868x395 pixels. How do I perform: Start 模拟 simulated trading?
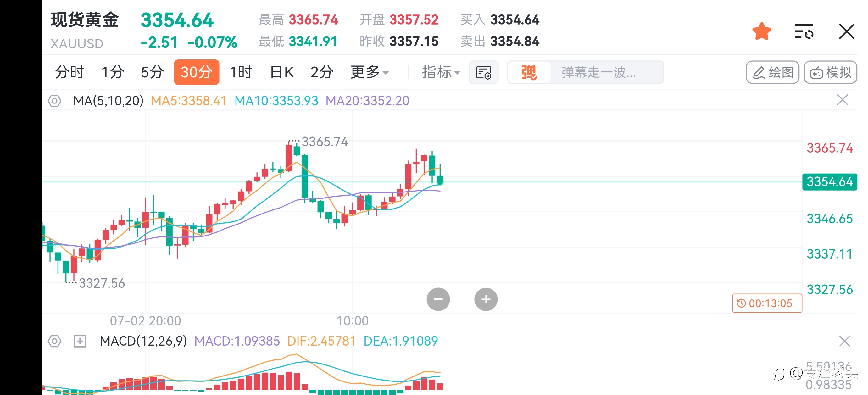click(x=830, y=72)
